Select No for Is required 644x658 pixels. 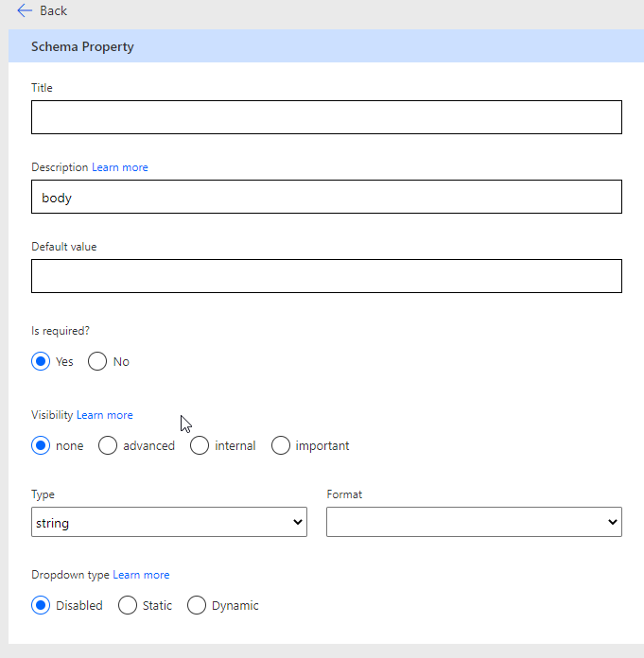pyautogui.click(x=97, y=361)
